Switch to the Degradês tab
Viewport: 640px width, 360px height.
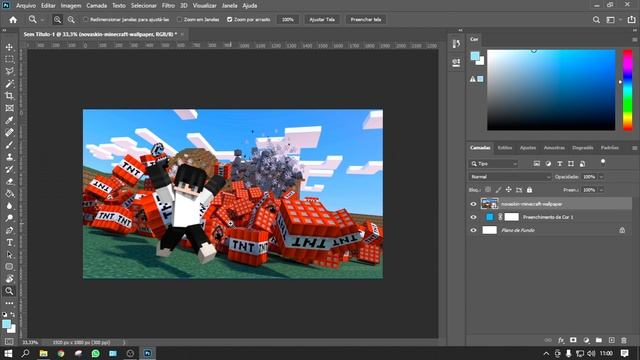582,148
